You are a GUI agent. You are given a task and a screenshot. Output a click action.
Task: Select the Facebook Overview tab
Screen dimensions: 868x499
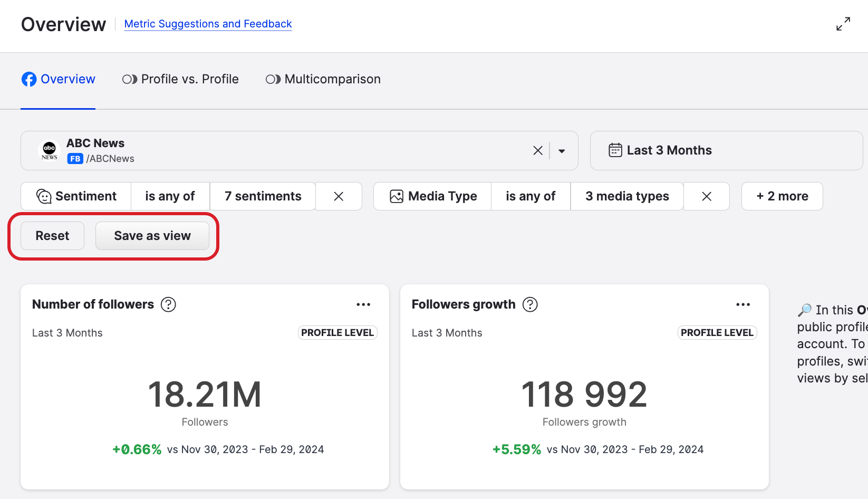point(59,79)
